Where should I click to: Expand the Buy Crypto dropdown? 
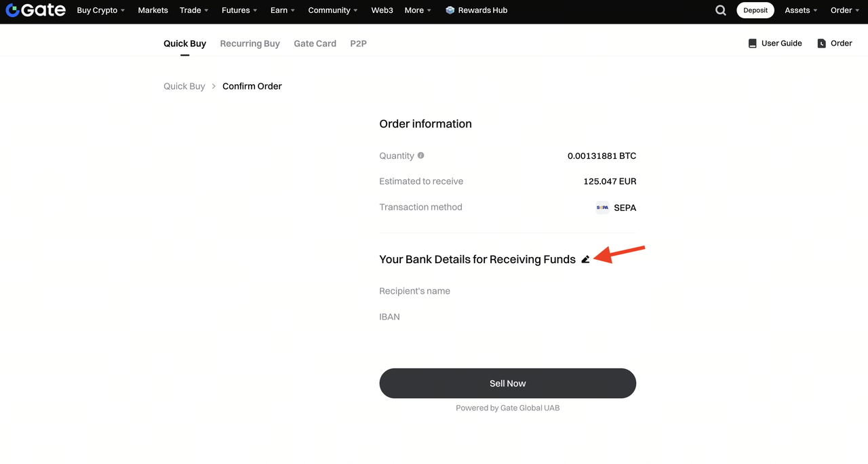(101, 10)
